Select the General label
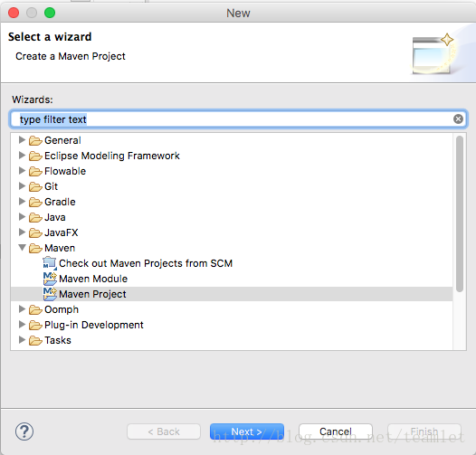This screenshot has height=455, width=476. tap(62, 140)
